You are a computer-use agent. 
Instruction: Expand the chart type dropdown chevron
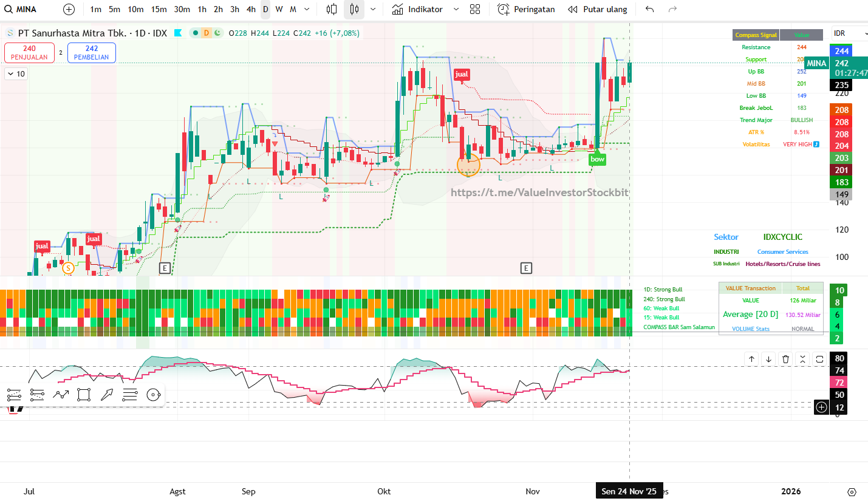(372, 9)
